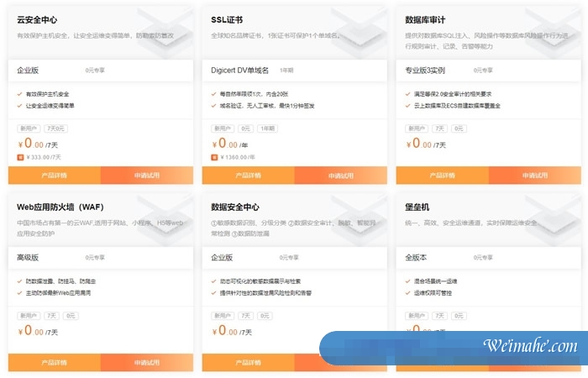Click the 1年期 tag in the SSL证书 price area
The width and height of the screenshot is (588, 378).
pyautogui.click(x=268, y=129)
